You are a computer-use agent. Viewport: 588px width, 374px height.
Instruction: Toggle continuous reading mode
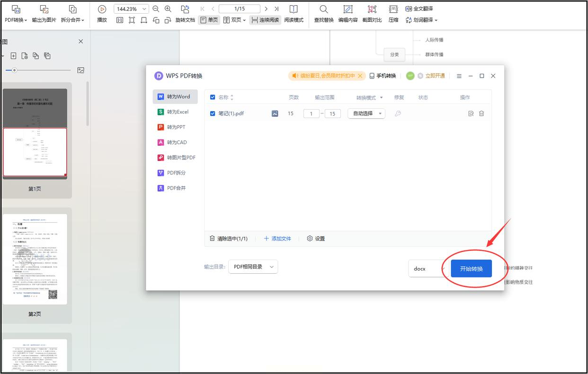[x=265, y=20]
